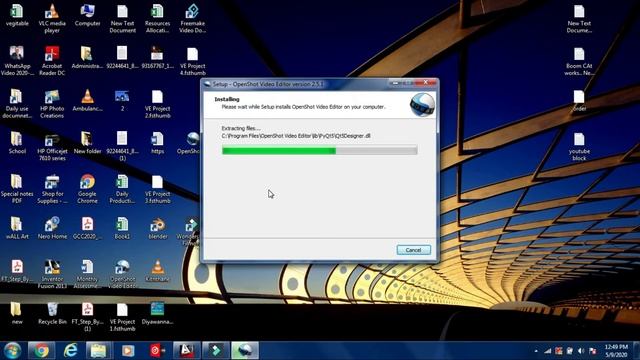This screenshot has height=360, width=640.
Task: Select the Daily Producti... spreadsheet icon
Action: tap(122, 189)
